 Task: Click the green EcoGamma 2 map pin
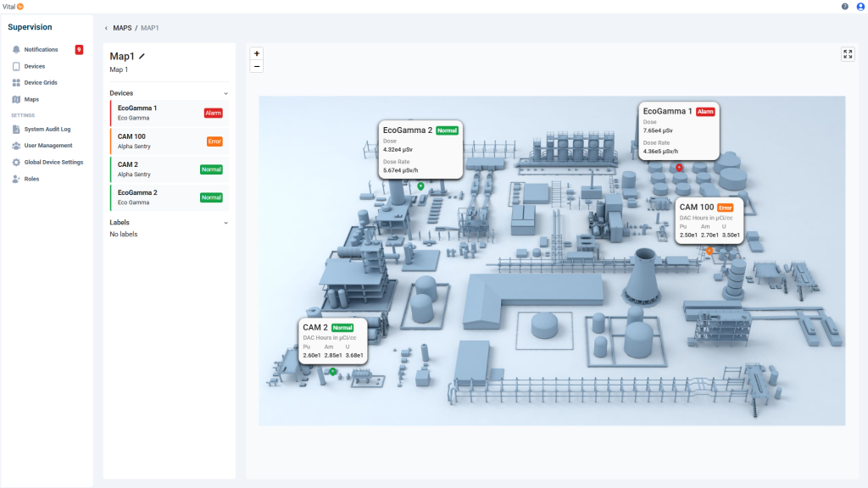pos(420,185)
